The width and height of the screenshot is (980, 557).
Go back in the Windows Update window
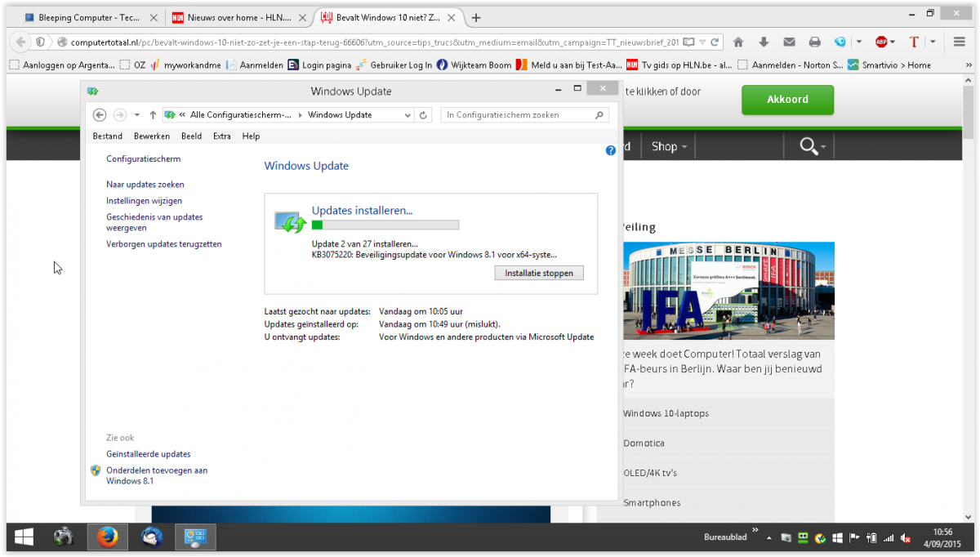[x=100, y=115]
